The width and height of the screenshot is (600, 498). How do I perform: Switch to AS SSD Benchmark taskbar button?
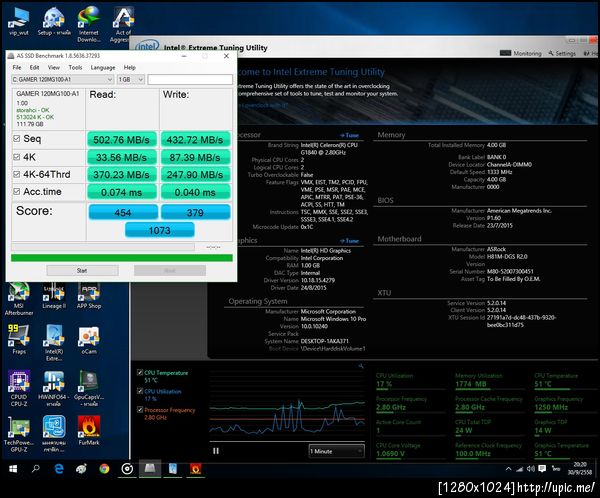tap(150, 469)
